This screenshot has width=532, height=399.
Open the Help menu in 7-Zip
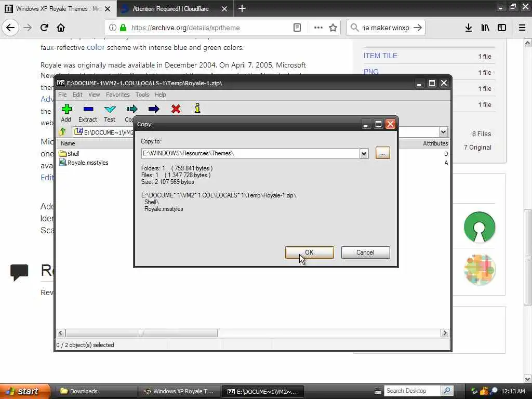(x=160, y=95)
